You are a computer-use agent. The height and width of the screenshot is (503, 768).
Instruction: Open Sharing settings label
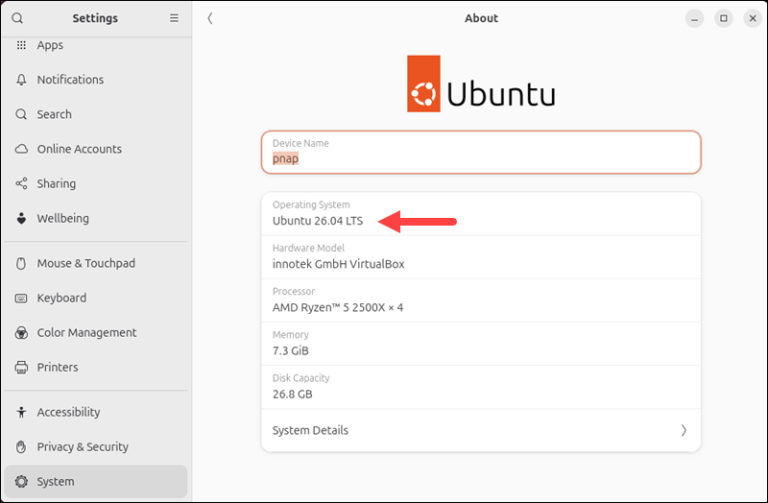click(56, 184)
